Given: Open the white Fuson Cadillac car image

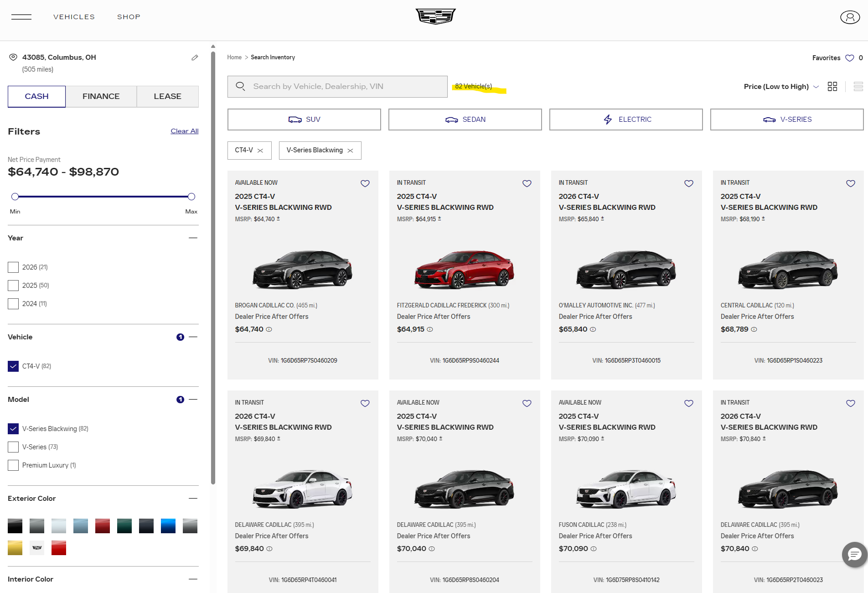Looking at the screenshot, I should pos(626,489).
